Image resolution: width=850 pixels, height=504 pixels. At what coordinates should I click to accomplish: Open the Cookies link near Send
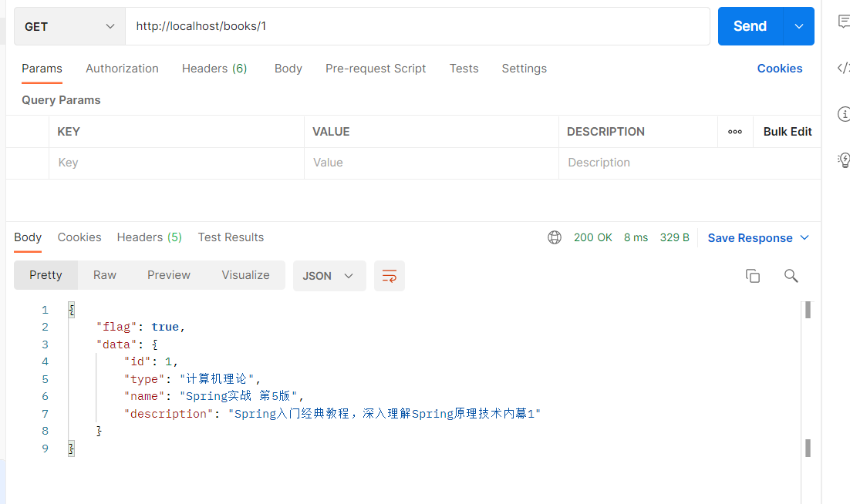780,69
